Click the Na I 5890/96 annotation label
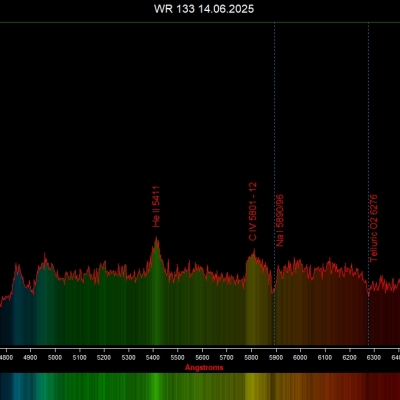400x400 pixels. click(x=280, y=221)
